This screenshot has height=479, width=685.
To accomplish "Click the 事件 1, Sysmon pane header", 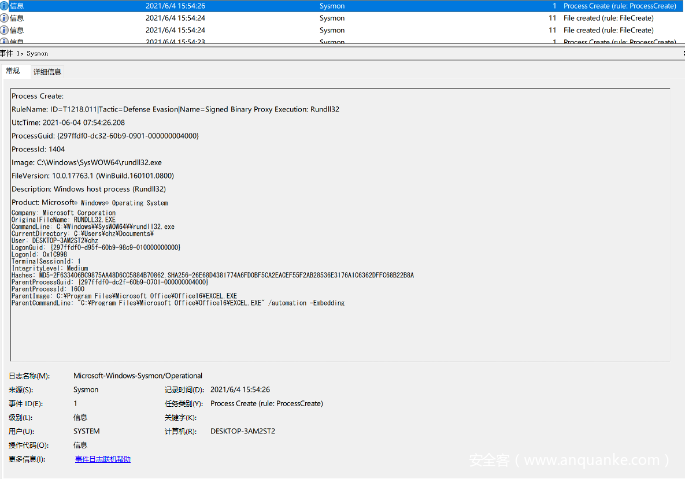I will (x=25, y=52).
